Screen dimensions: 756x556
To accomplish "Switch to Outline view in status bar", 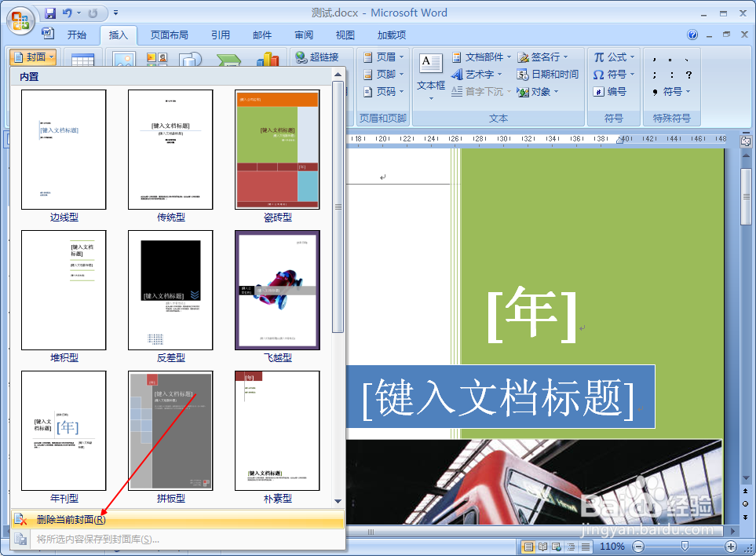I will pos(572,547).
